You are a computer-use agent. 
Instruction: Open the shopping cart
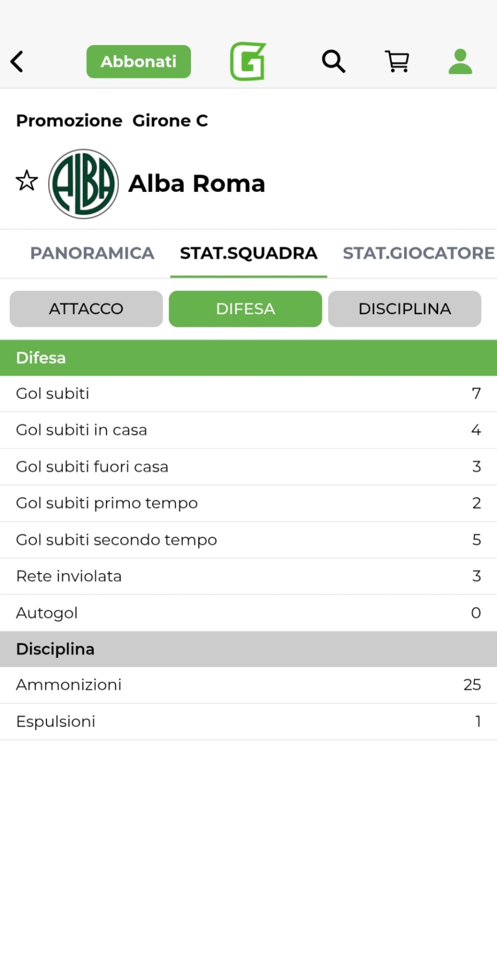[x=397, y=62]
